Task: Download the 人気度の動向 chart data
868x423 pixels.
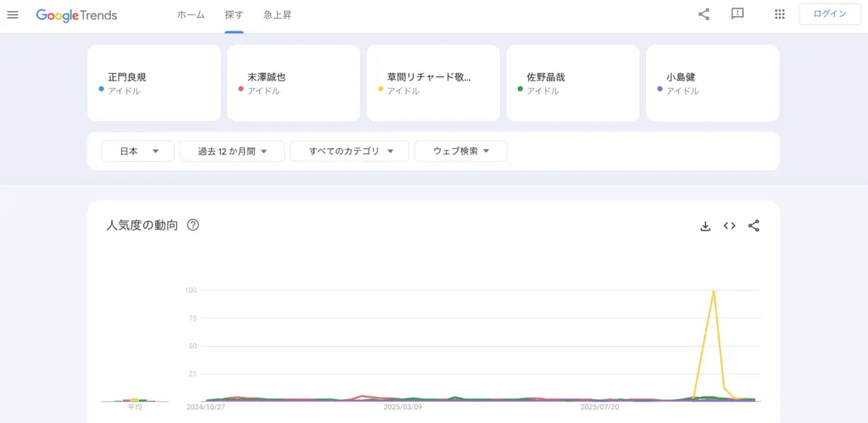Action: tap(705, 225)
